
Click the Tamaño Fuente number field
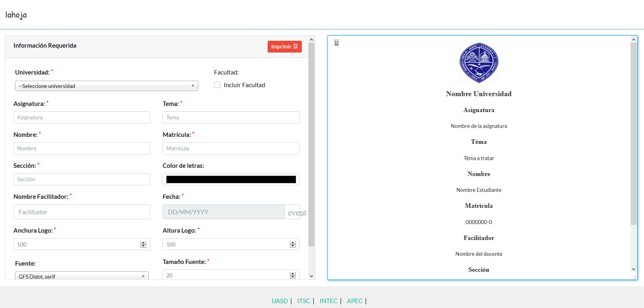coord(231,275)
